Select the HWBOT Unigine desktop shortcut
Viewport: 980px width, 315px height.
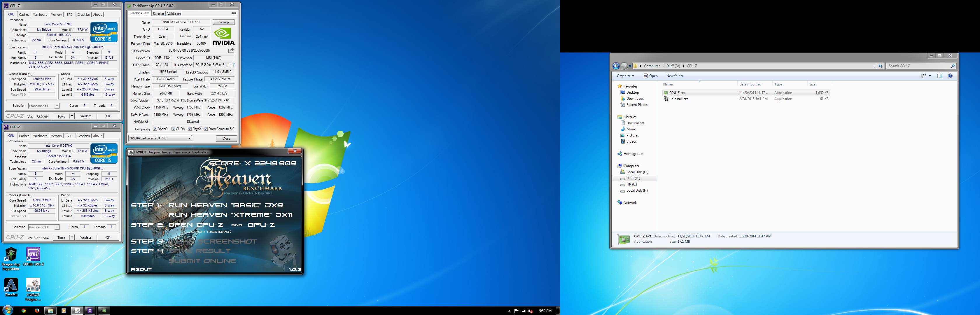pyautogui.click(x=33, y=290)
